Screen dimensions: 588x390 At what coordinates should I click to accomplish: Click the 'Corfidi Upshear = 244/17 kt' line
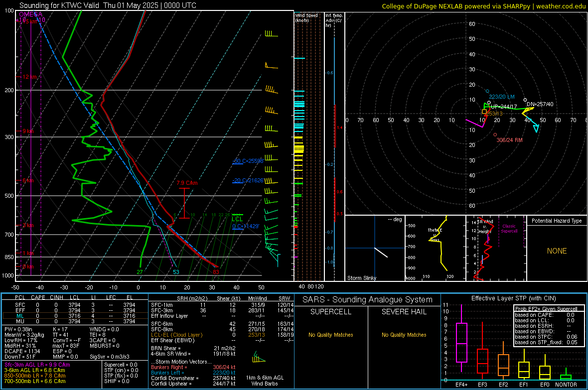[x=193, y=384]
